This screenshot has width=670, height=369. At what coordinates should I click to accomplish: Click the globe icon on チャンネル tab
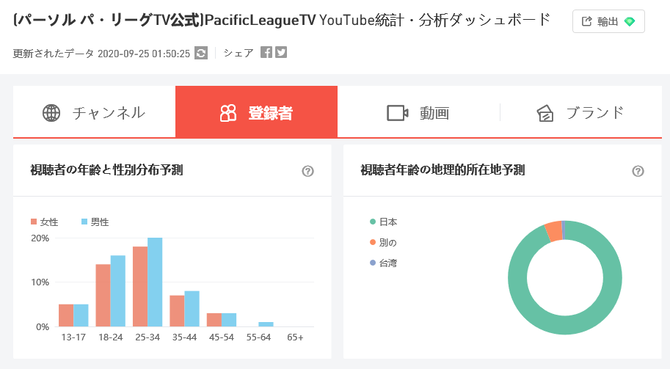(51, 113)
